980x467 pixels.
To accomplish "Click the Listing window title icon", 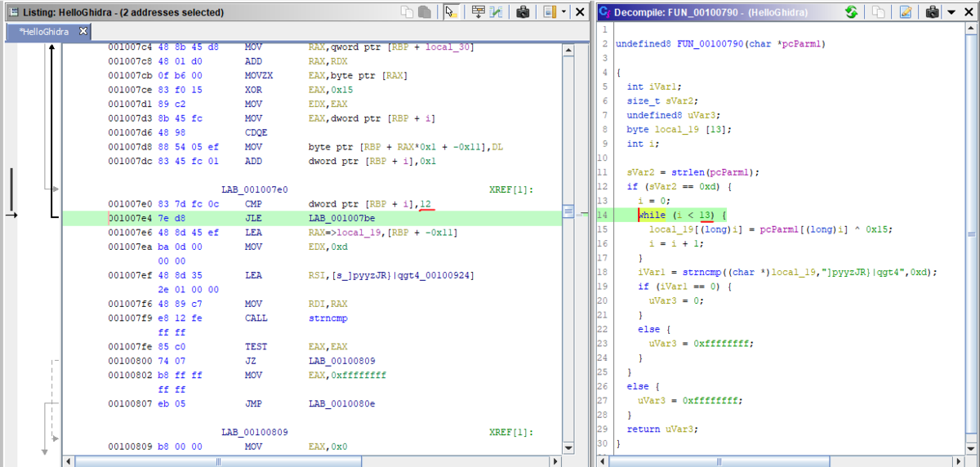I will [13, 12].
